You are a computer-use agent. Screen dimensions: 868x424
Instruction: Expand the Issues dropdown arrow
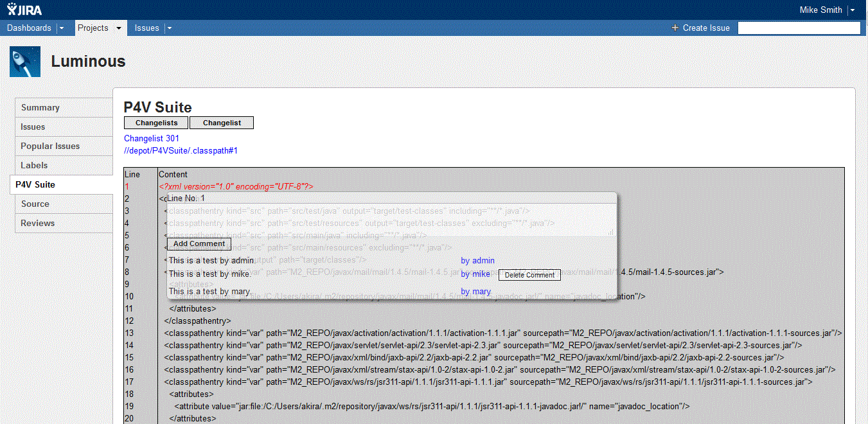tap(169, 28)
